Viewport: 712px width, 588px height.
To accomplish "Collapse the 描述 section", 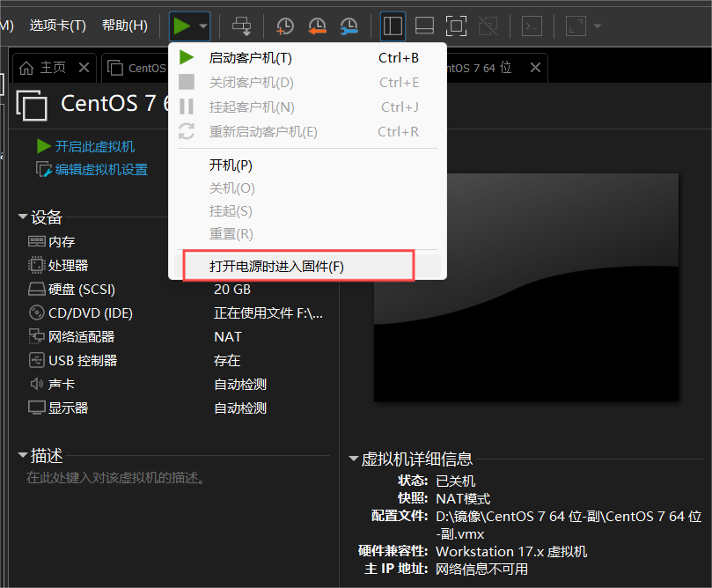I will pyautogui.click(x=23, y=454).
